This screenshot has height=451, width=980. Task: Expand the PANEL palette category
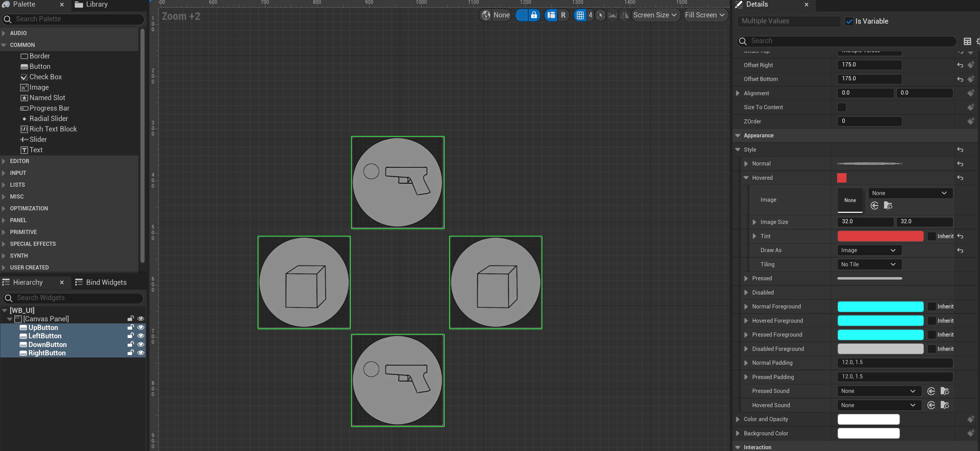pos(18,220)
